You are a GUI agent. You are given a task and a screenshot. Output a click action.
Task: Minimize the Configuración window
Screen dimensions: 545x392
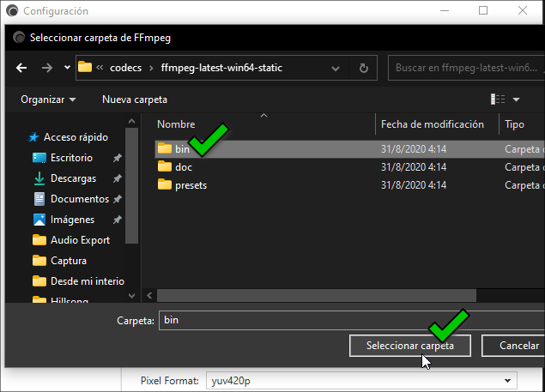click(x=445, y=11)
